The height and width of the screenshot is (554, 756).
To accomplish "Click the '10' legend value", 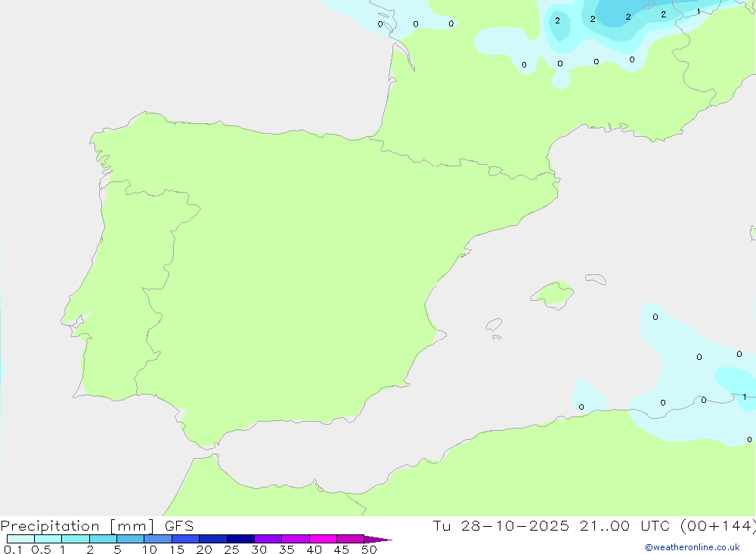I will pyautogui.click(x=150, y=549).
